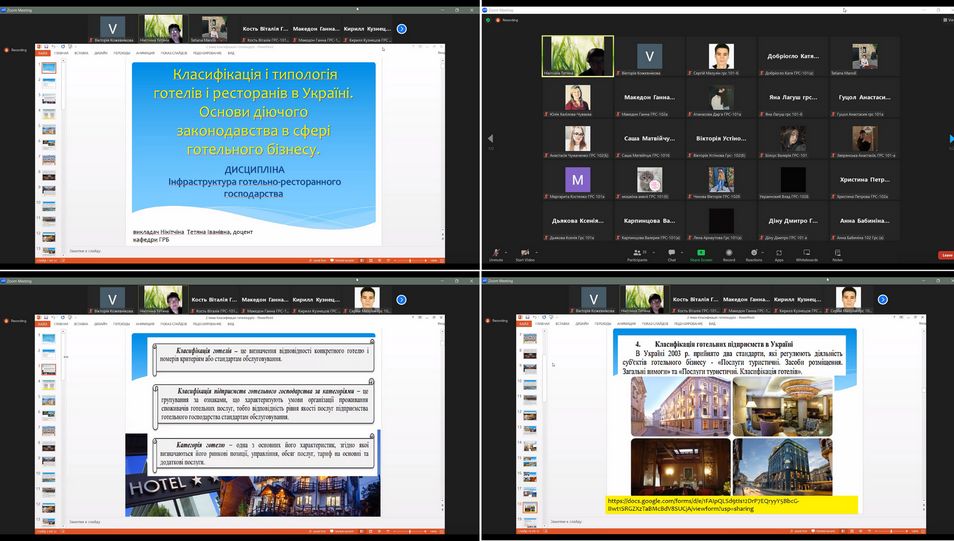Viewport: 954px width, 541px height.
Task: Select the purple 'M' avatar tile in gallery
Action: pyautogui.click(x=577, y=180)
